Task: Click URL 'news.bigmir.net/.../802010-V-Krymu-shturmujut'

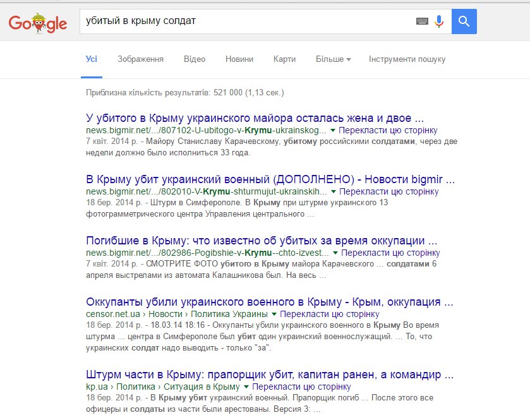Action: [x=207, y=191]
